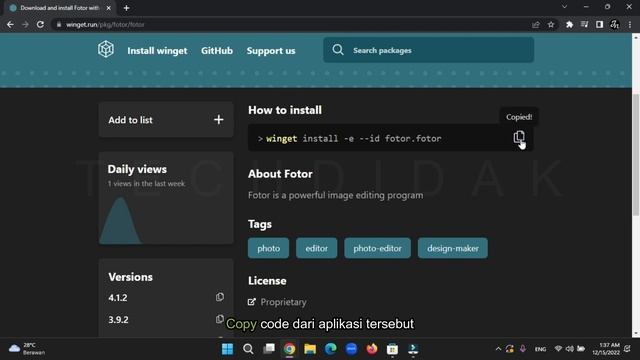Open the Chrome extensions puzzle icon

(569, 24)
